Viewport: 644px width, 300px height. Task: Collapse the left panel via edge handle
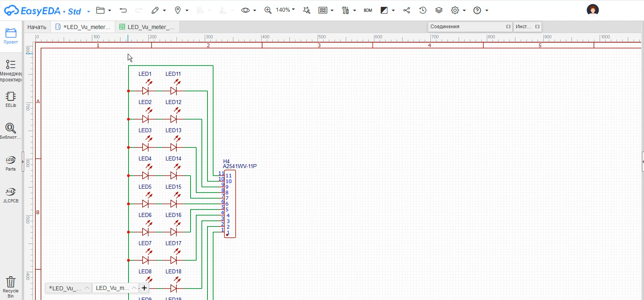click(x=23, y=162)
